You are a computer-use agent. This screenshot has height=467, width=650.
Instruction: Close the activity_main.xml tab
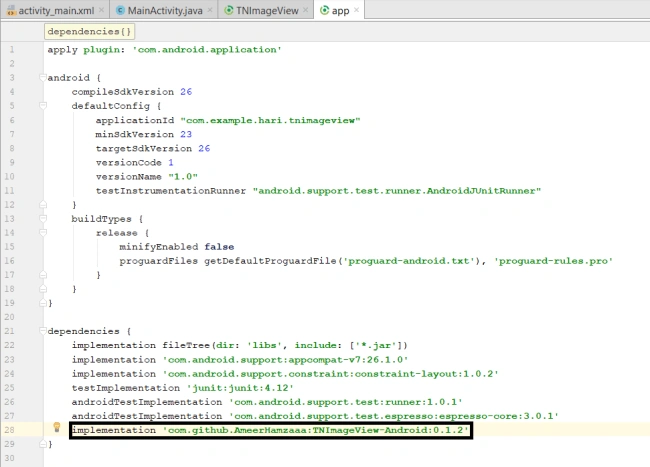point(102,10)
